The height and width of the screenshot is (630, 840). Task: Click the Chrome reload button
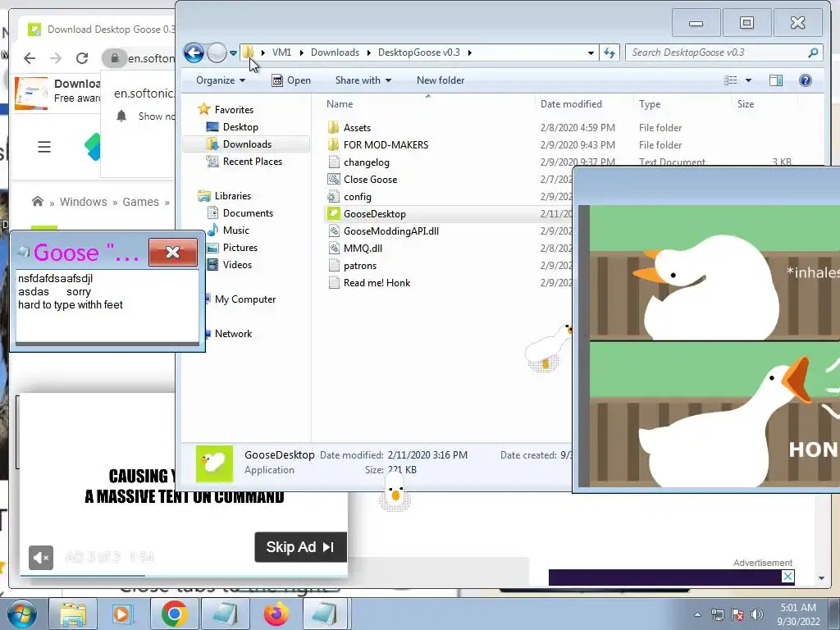[x=82, y=58]
